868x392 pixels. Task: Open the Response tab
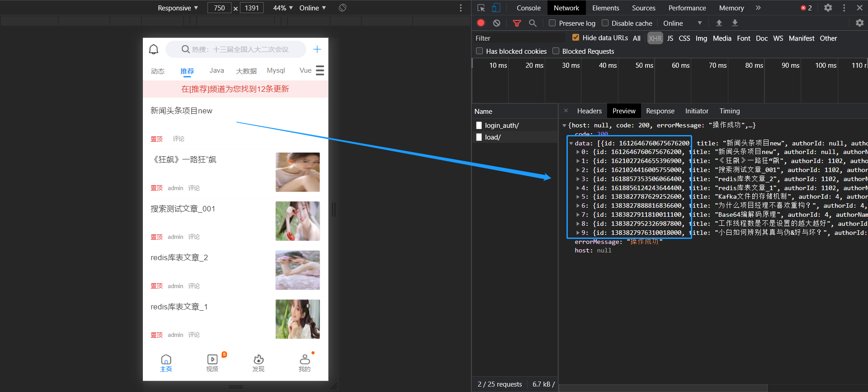tap(660, 111)
